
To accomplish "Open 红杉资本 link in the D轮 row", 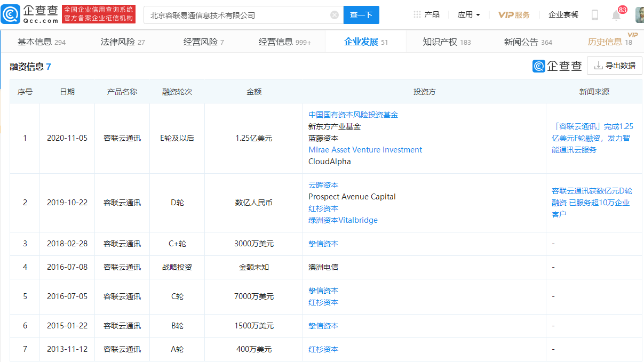I will 323,208.
